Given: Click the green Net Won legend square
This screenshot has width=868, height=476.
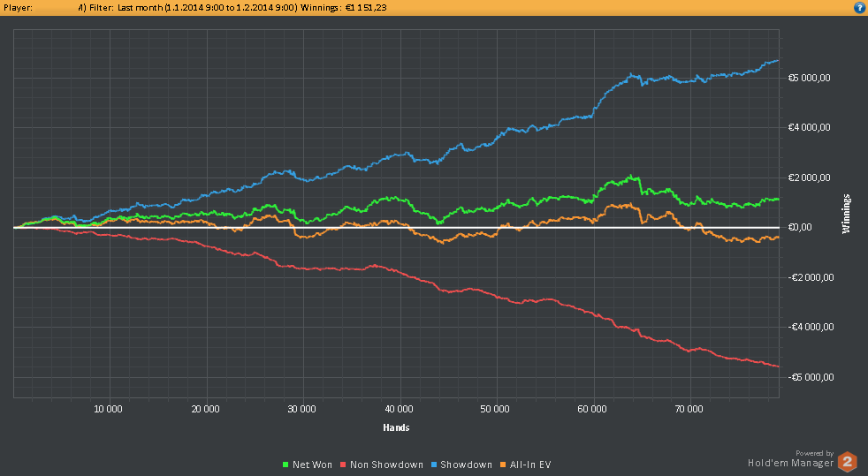Looking at the screenshot, I should (x=286, y=465).
